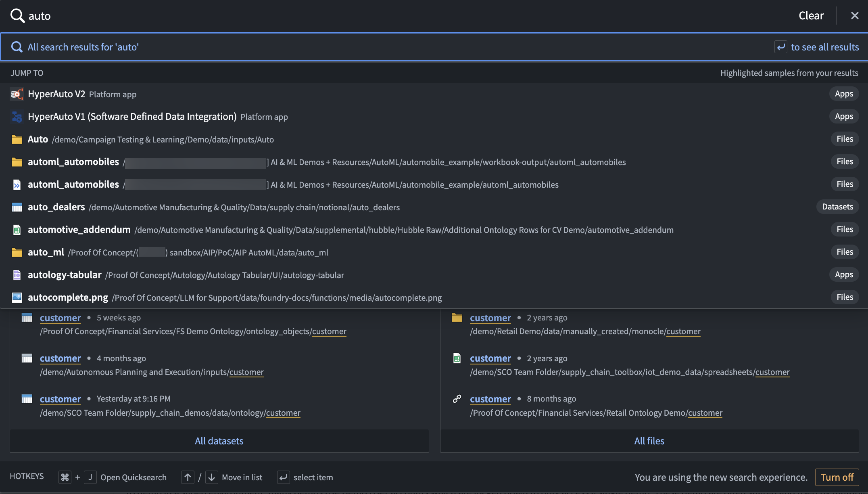The width and height of the screenshot is (868, 494).
Task: Click the autocomplete.png image icon
Action: (x=17, y=297)
